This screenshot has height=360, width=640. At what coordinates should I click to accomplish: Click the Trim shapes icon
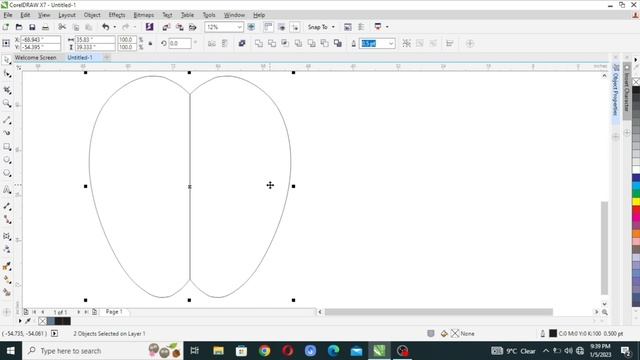tap(272, 43)
